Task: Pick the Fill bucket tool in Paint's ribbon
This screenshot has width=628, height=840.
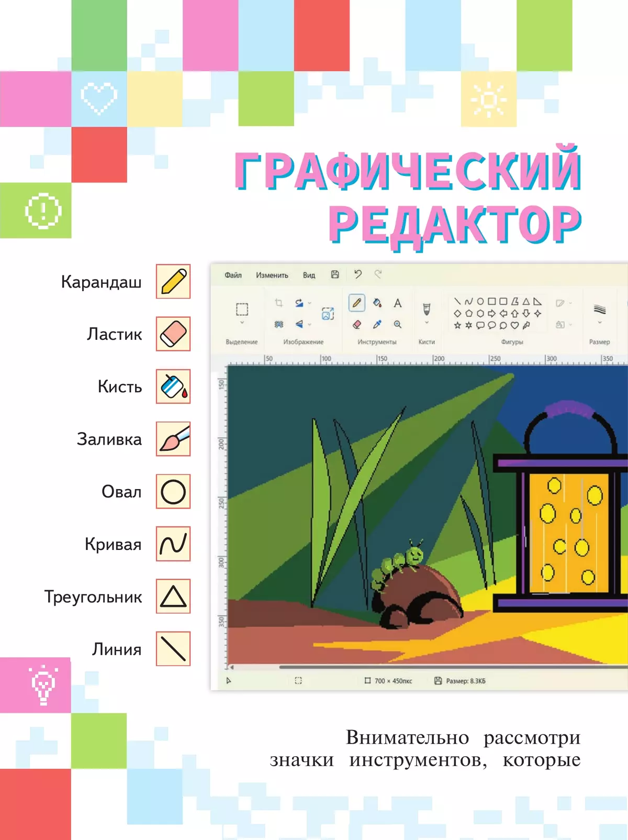Action: pos(377,303)
